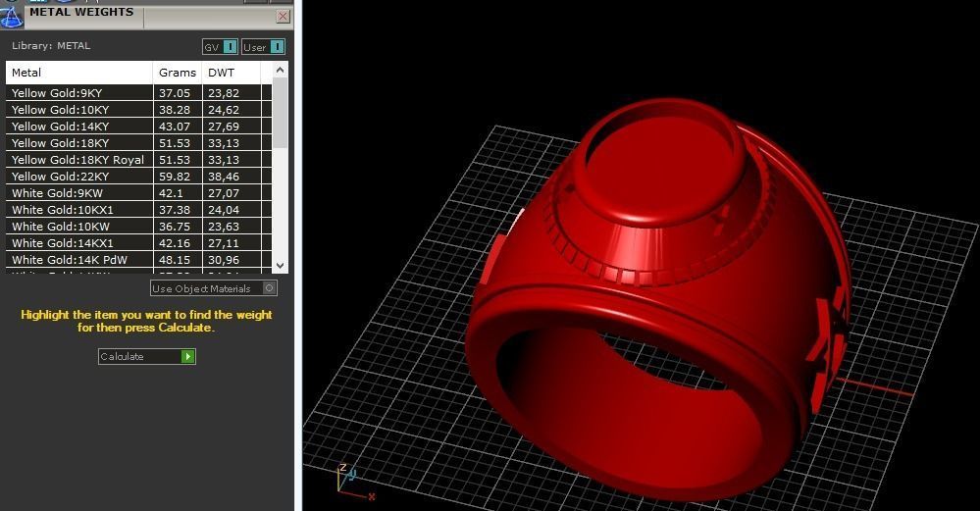The width and height of the screenshot is (980, 511).
Task: Select the Yellow Gold:22KY row
Action: [x=138, y=177]
